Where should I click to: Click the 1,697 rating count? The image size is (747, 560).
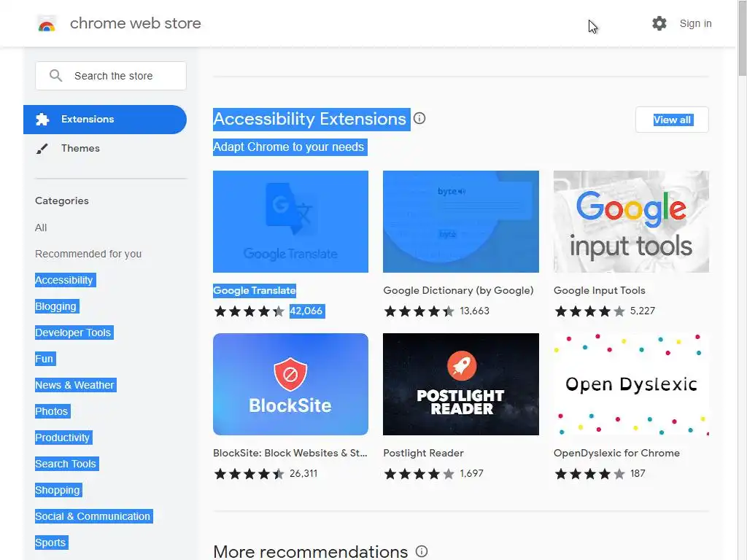pos(471,473)
